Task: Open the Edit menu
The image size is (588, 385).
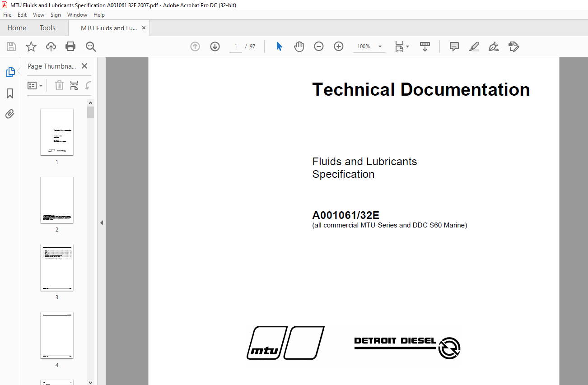Action: point(22,15)
